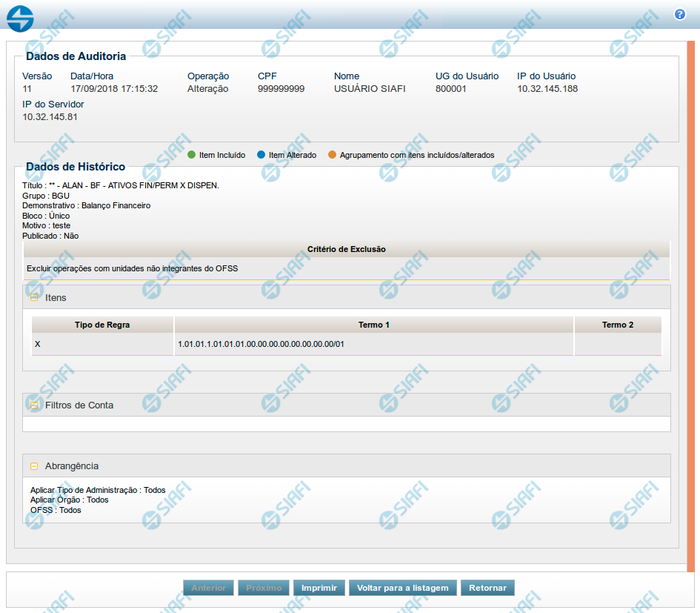The image size is (700, 613).
Task: Click the orange Agrupamento legend dot
Action: [332, 155]
